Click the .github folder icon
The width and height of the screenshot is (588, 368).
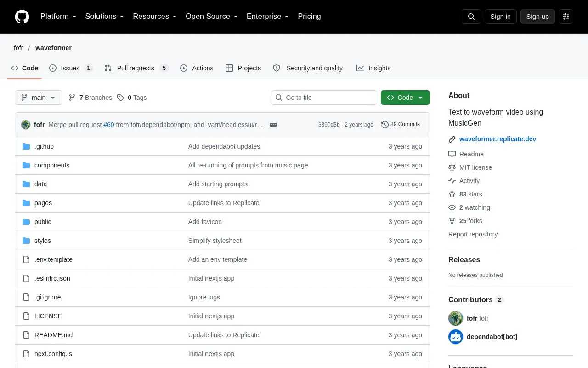pos(26,146)
